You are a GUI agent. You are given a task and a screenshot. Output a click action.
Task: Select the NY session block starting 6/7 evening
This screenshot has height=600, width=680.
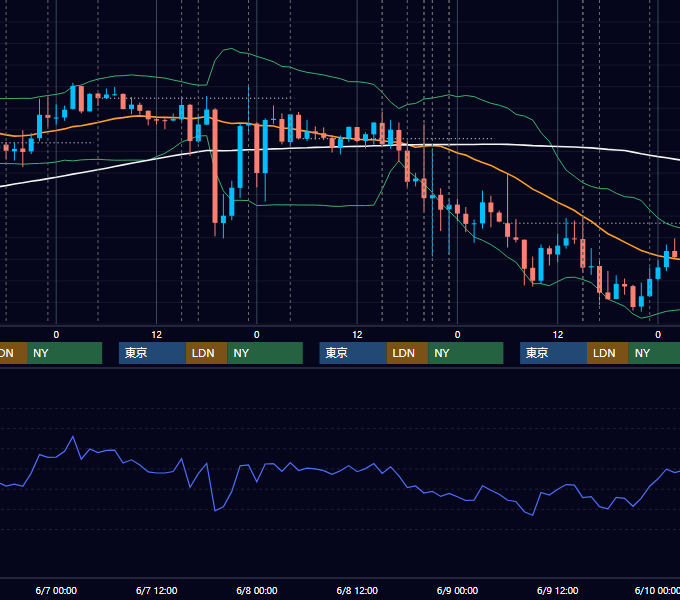pos(265,353)
